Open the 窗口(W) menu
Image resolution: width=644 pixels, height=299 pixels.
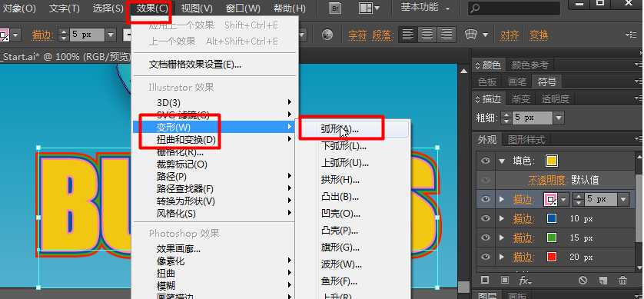(243, 8)
